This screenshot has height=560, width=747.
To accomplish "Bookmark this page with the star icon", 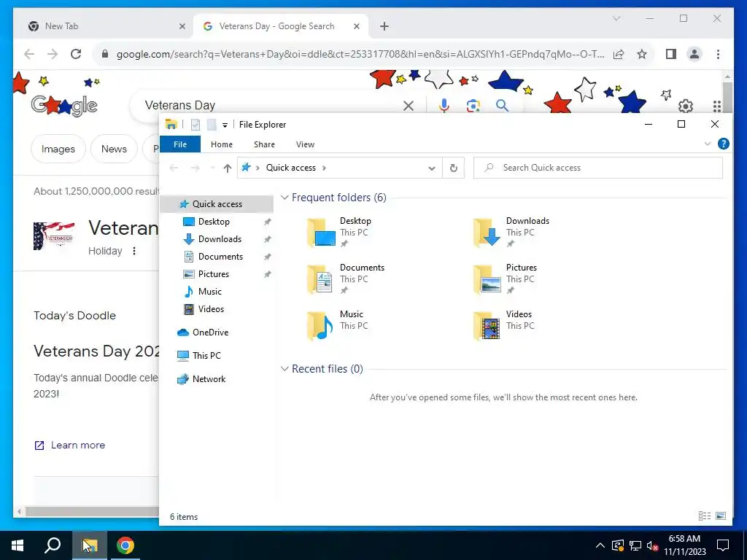I will point(642,54).
